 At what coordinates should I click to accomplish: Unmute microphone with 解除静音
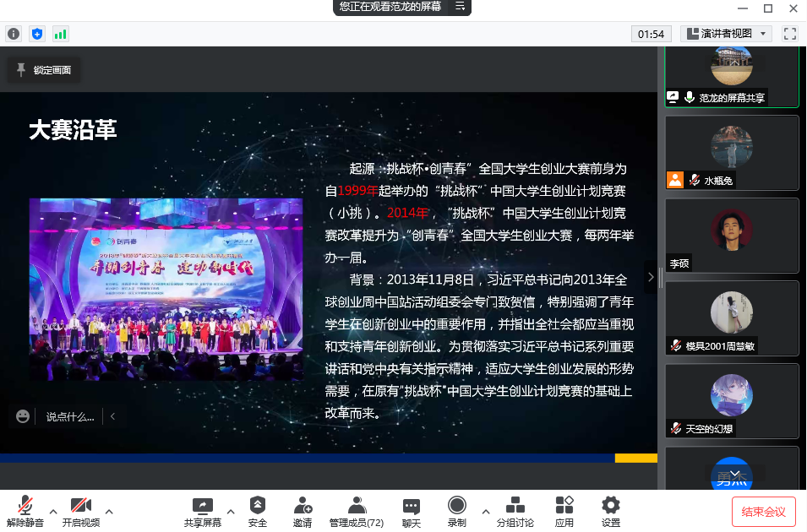click(x=25, y=511)
